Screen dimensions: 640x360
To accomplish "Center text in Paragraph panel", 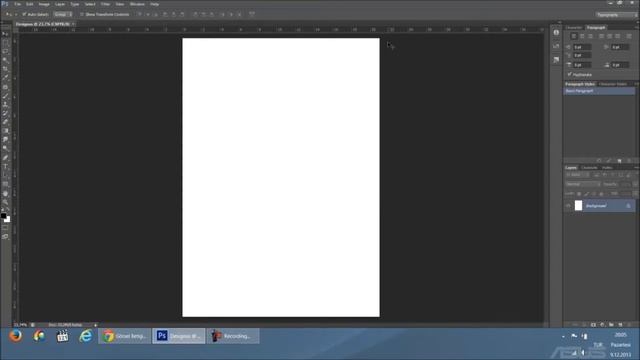I will (x=582, y=36).
